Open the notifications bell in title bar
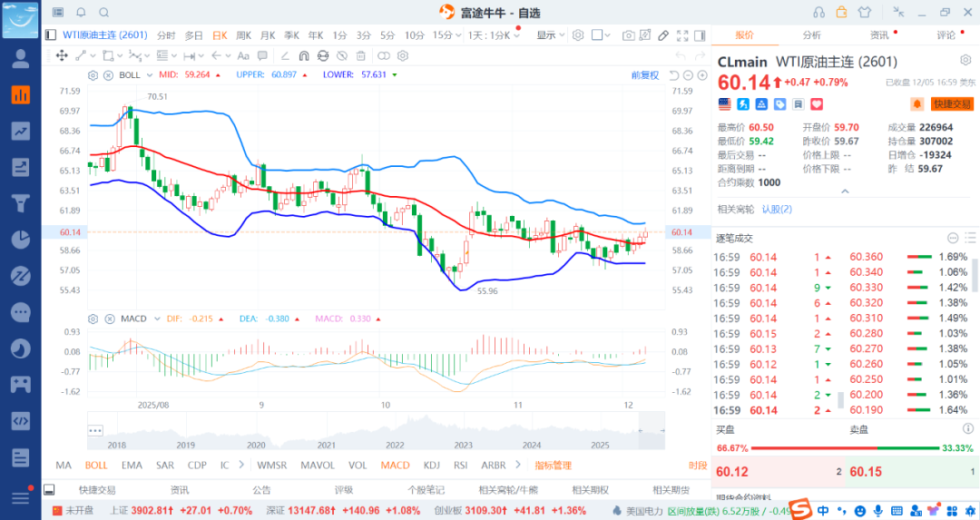This screenshot has width=980, height=520. coord(82,13)
